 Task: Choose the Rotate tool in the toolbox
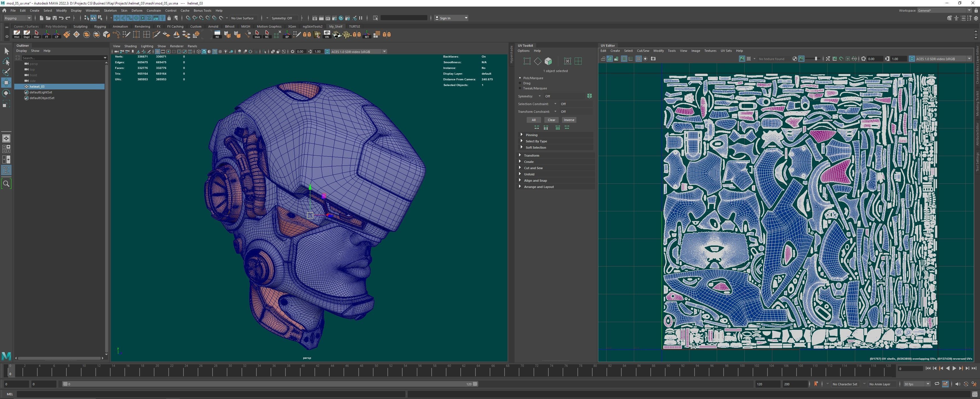[7, 93]
